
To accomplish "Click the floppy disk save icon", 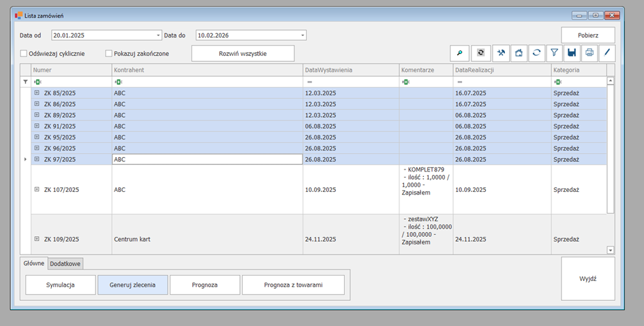I will tap(572, 53).
